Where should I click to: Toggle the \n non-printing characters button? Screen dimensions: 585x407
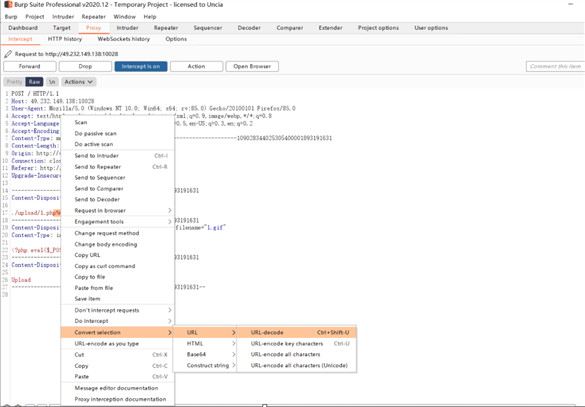pos(52,82)
